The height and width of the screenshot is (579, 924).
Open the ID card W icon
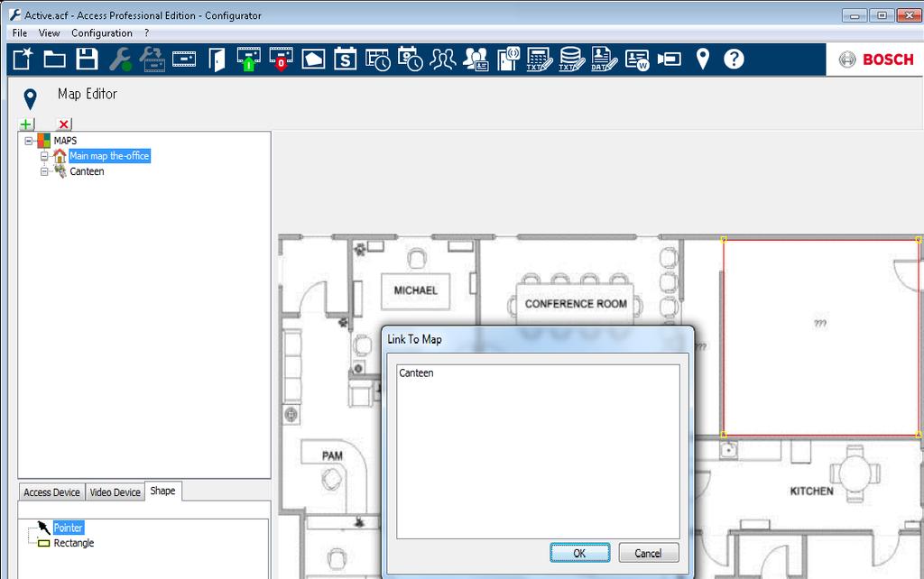(x=637, y=60)
